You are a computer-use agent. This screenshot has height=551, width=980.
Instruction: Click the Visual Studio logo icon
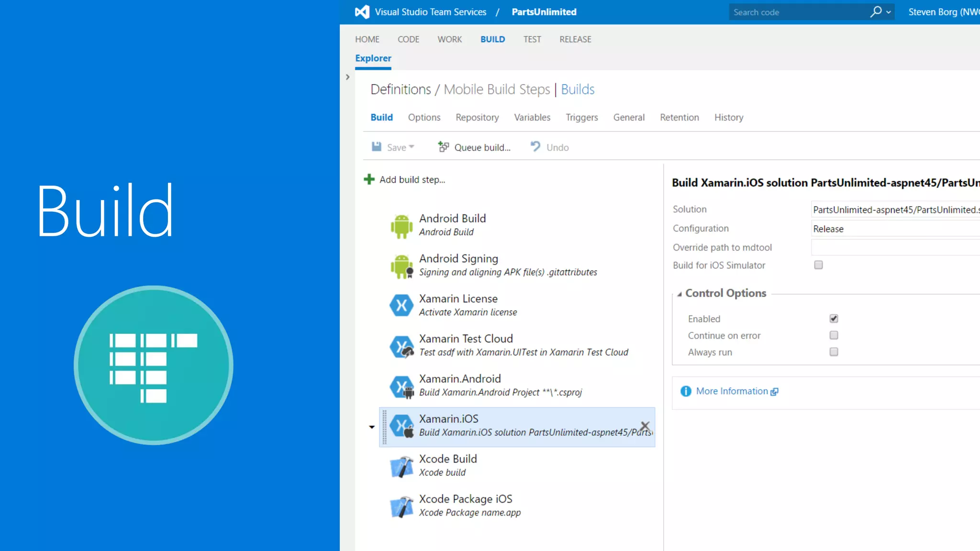tap(362, 12)
